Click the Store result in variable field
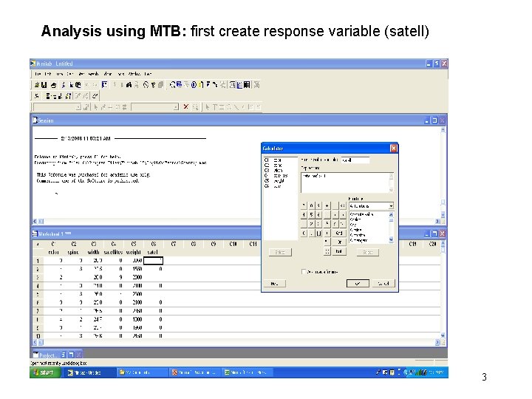The width and height of the screenshot is (532, 399). point(355,160)
